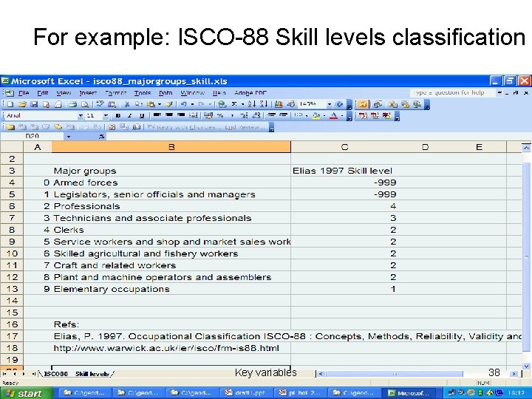Open the Name Box dropdown arrow

pos(69,137)
